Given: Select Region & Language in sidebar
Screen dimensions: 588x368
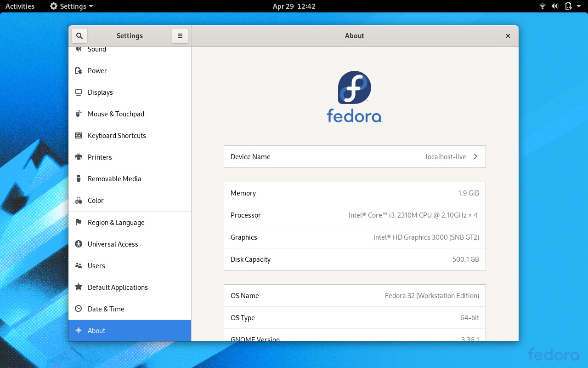Looking at the screenshot, I should pyautogui.click(x=116, y=223).
